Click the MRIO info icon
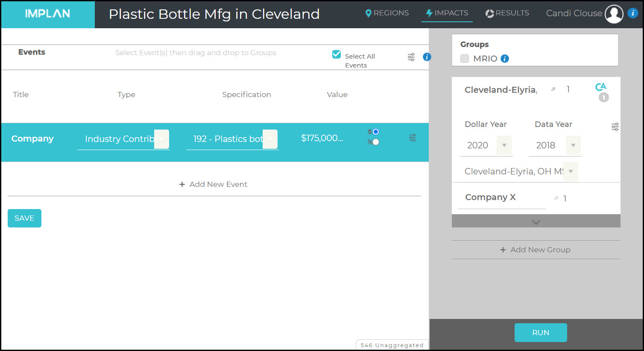 pos(505,59)
